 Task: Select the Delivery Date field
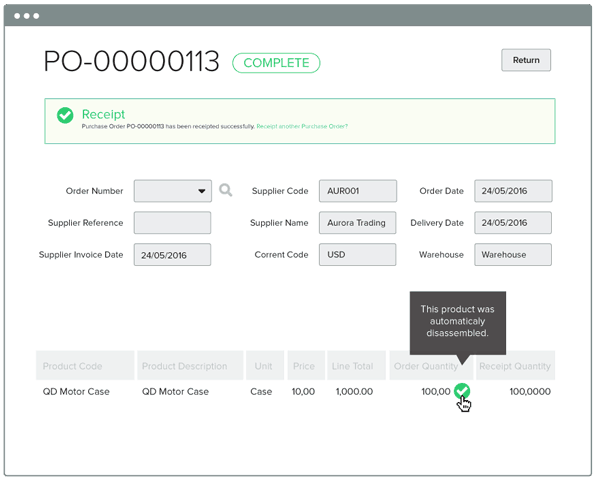tap(513, 223)
